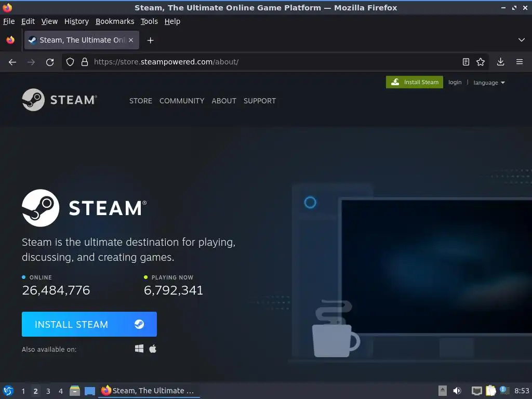Click the show desktop taskbar icon

coord(89,391)
